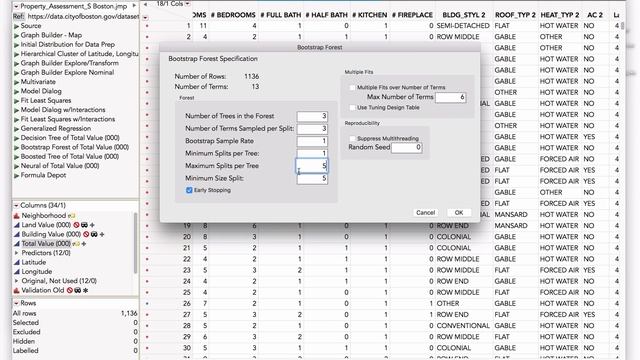This screenshot has height=360, width=640.
Task: Click the hidden mask icon next to Building Value
Action: 94,234
